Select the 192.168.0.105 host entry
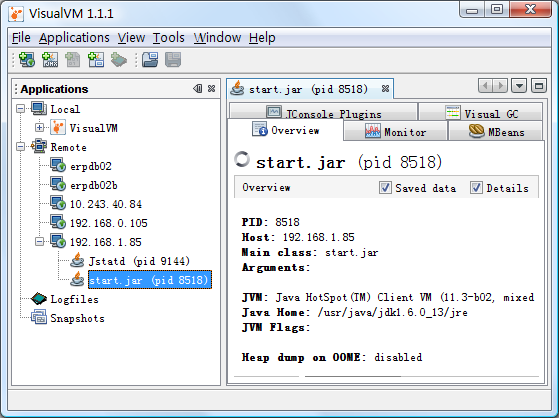This screenshot has height=418, width=559. 108,223
